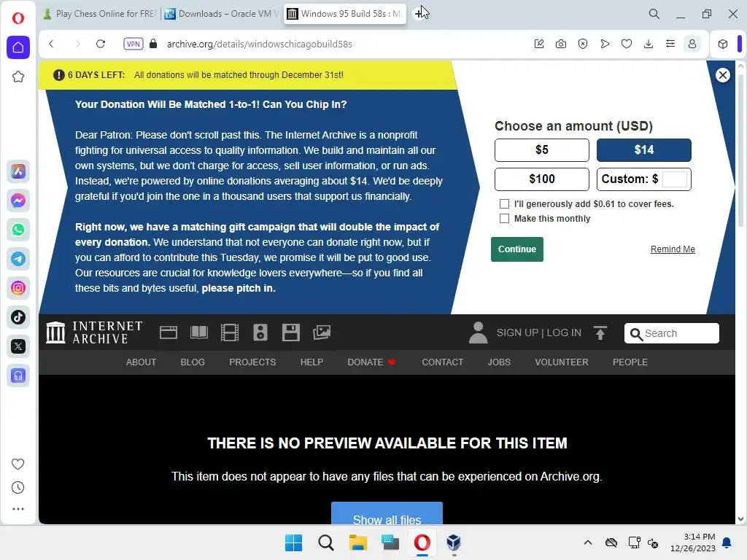
Task: Select the $100 donation amount
Action: tap(542, 179)
